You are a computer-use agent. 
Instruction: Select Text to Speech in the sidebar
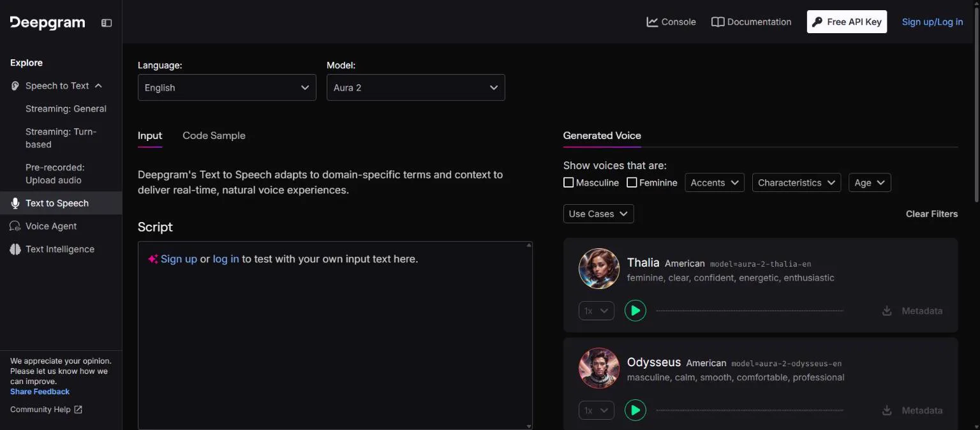pos(61,203)
